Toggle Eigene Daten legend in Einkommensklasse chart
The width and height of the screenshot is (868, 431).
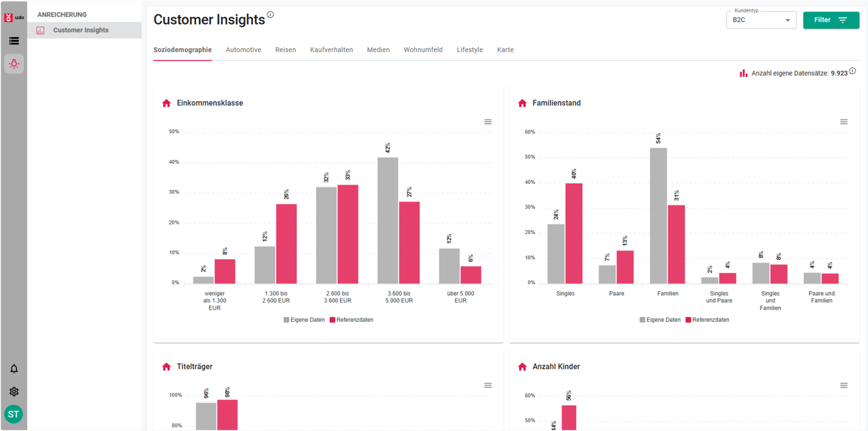tap(304, 320)
